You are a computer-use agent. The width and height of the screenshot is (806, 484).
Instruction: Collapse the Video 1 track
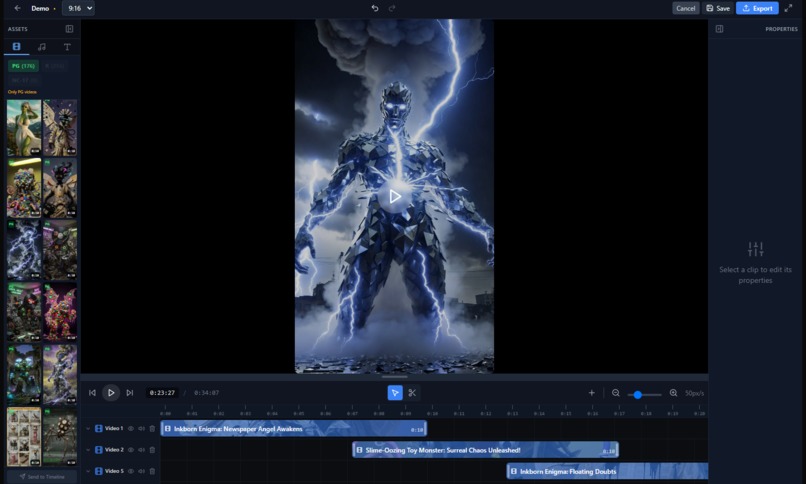click(x=88, y=429)
